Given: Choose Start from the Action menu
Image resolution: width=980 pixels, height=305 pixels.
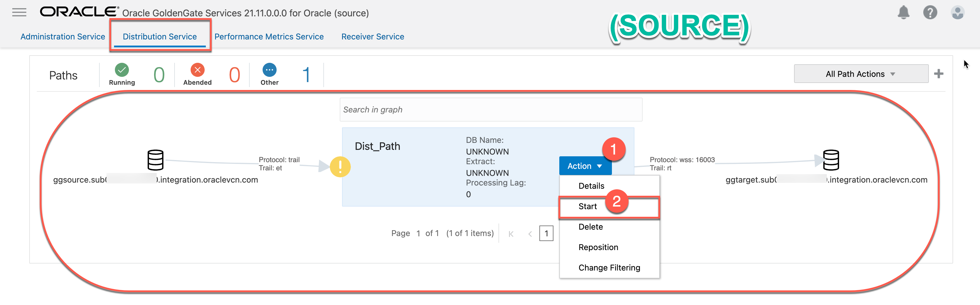Looking at the screenshot, I should click(x=588, y=207).
